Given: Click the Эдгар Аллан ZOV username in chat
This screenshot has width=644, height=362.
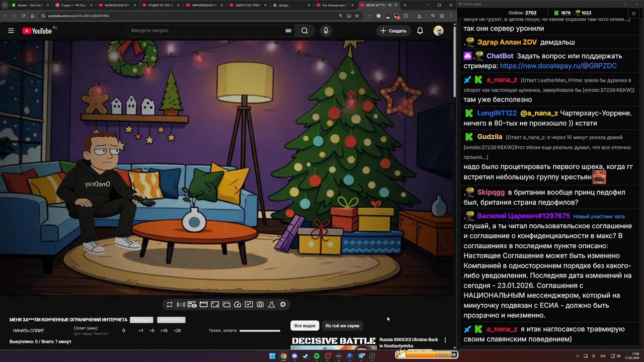Looking at the screenshot, I should click(x=507, y=42).
